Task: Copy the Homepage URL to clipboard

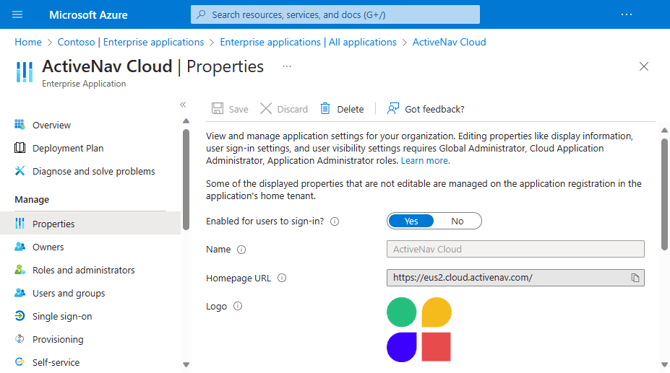Action: (x=635, y=278)
